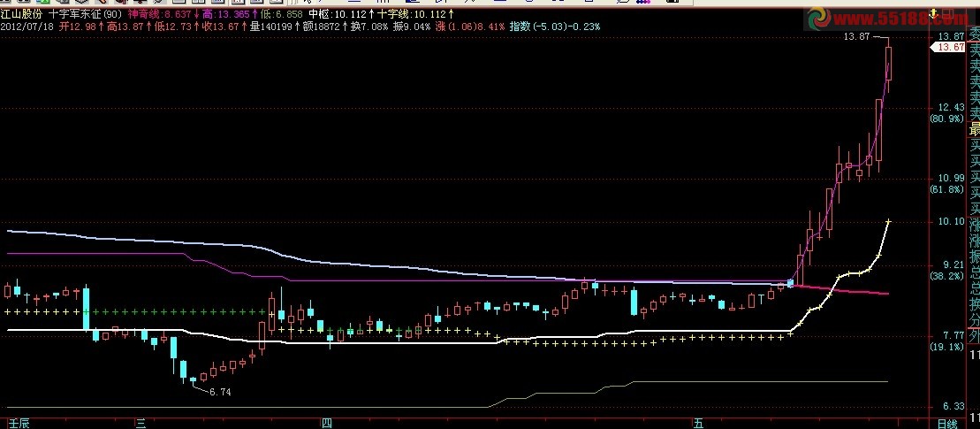Select the latest candlestick at the peak
The height and width of the screenshot is (429, 980).
(888, 64)
